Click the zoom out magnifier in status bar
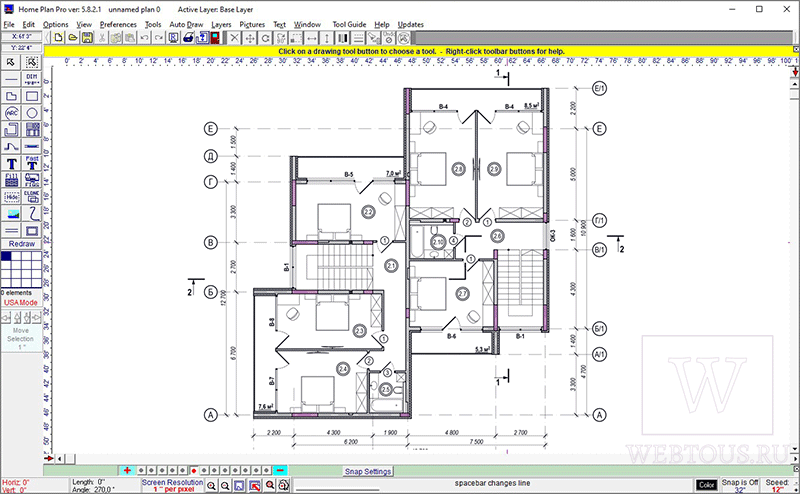This screenshot has width=800, height=494. [x=225, y=486]
